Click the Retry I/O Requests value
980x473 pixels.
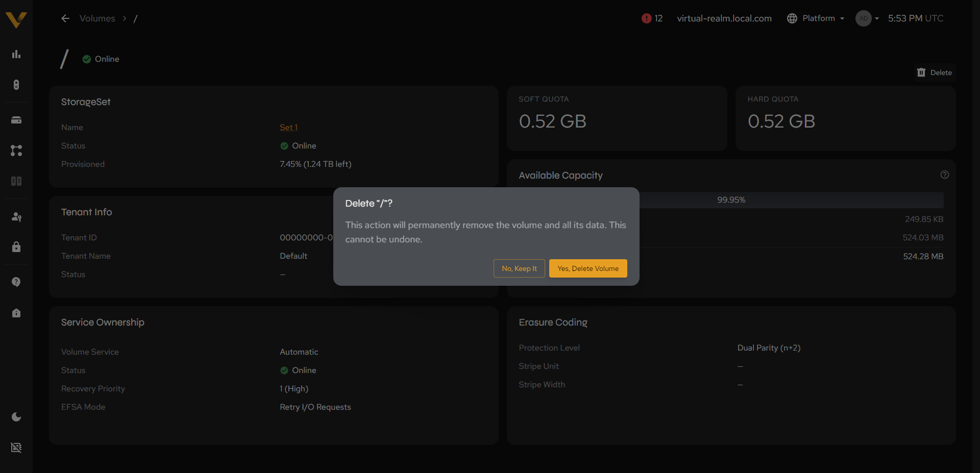pos(315,407)
